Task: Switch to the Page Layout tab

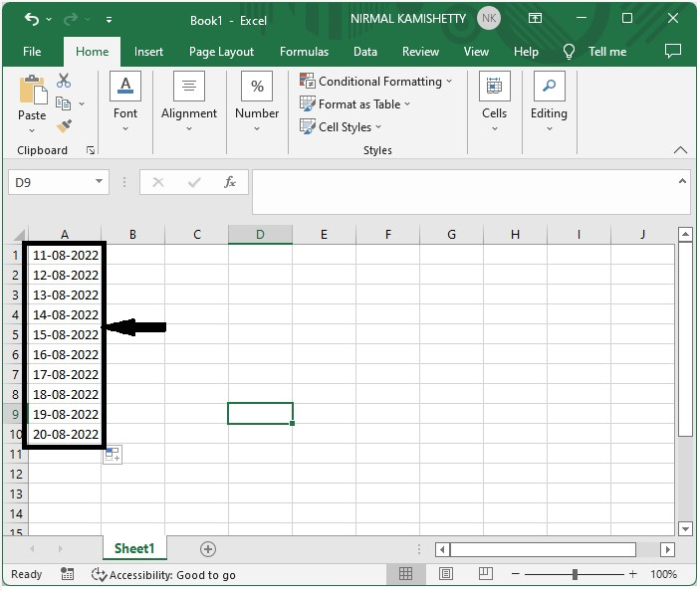Action: click(221, 52)
